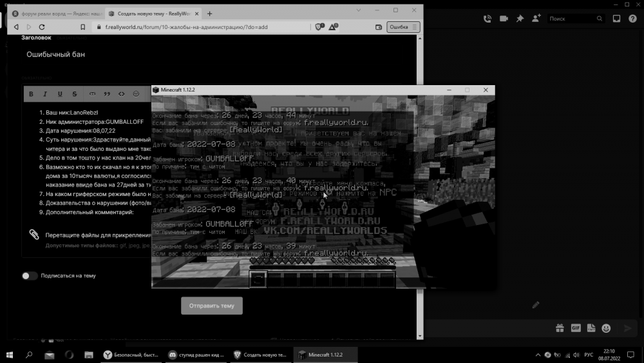Open the browser wallet icon
The image size is (644, 363).
coord(379,27)
